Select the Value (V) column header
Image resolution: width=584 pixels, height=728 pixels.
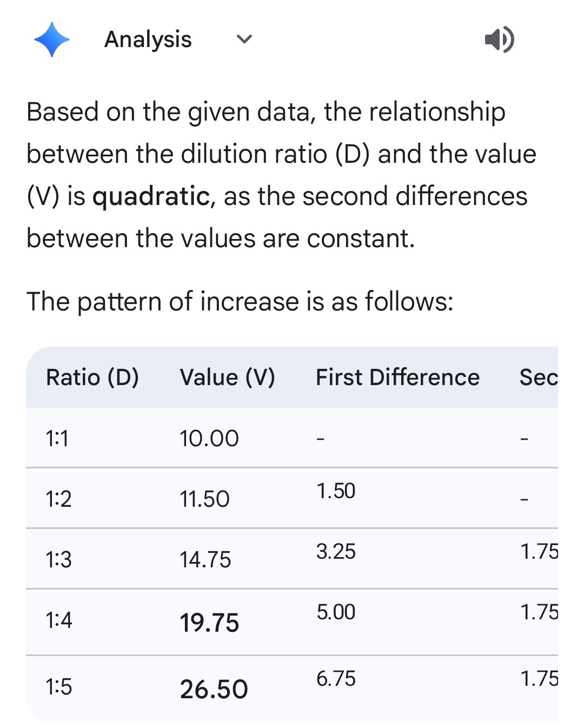pyautogui.click(x=227, y=377)
